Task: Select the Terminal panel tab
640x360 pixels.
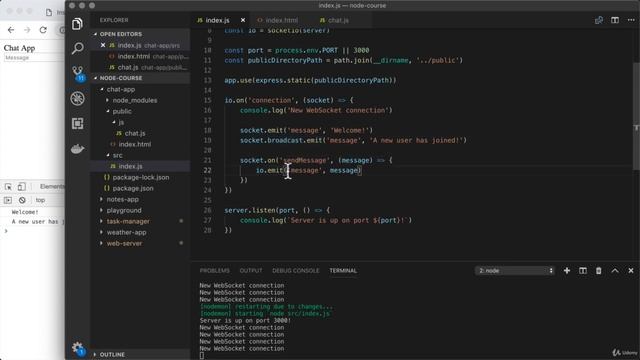Action: (343, 271)
